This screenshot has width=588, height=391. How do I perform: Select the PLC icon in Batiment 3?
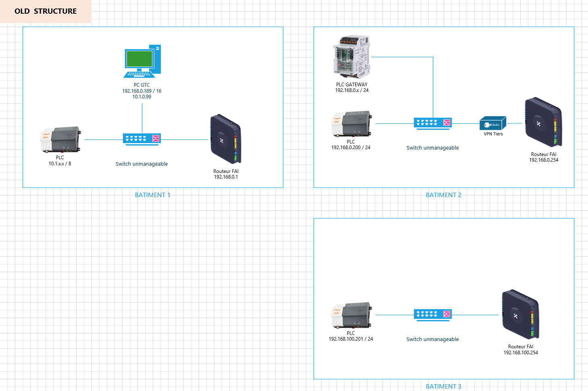coord(351,315)
